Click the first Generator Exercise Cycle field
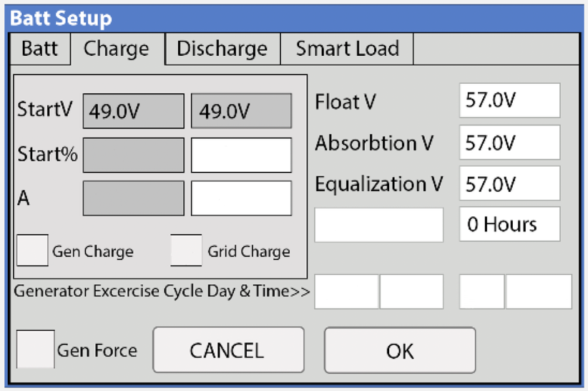The height and width of the screenshot is (391, 588). [347, 291]
